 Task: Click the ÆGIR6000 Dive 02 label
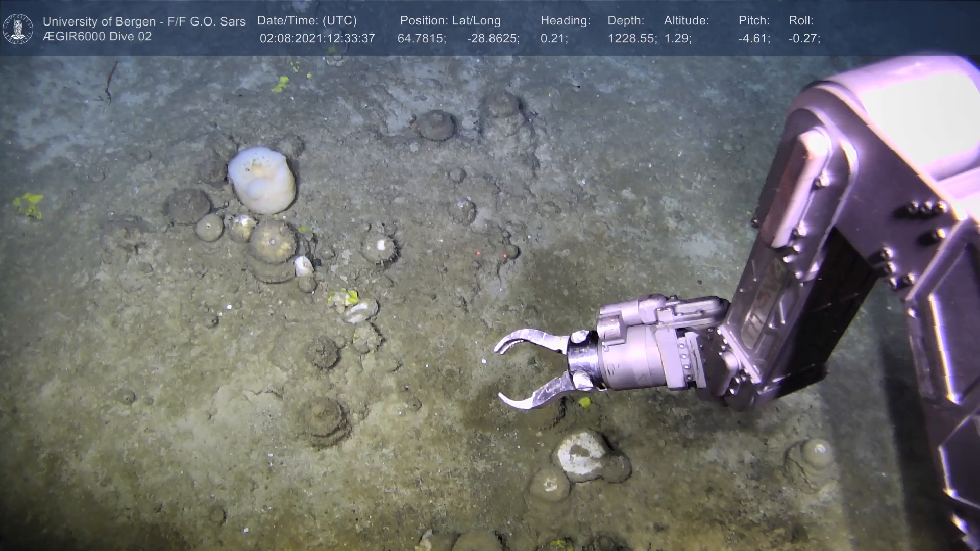click(x=97, y=37)
